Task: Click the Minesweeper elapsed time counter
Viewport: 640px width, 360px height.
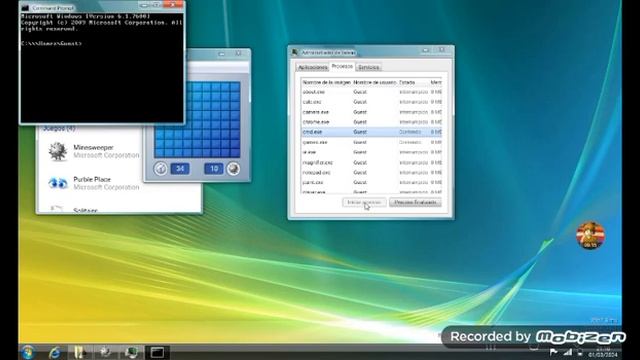Action: click(x=180, y=169)
